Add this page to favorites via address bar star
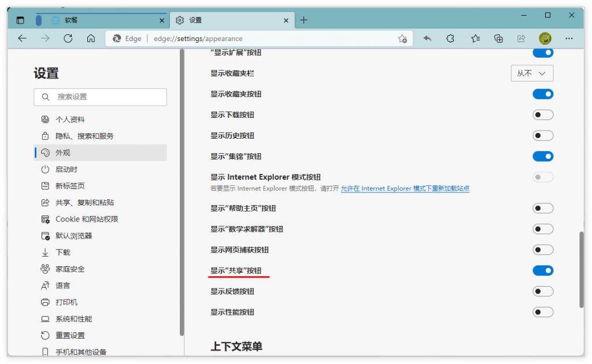 (x=404, y=38)
